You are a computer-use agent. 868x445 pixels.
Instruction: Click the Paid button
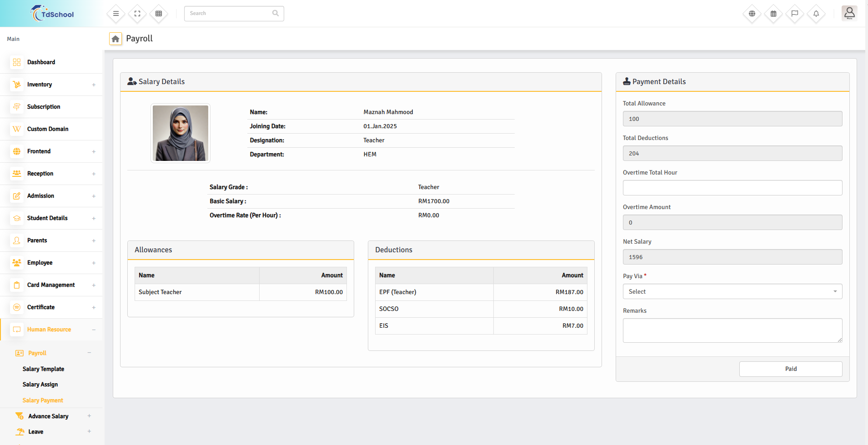pyautogui.click(x=790, y=369)
